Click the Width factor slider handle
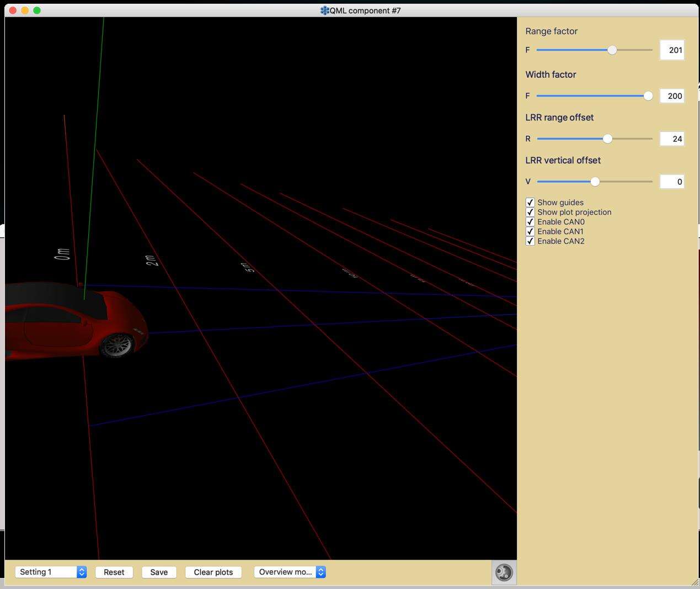The width and height of the screenshot is (700, 589). click(x=648, y=96)
